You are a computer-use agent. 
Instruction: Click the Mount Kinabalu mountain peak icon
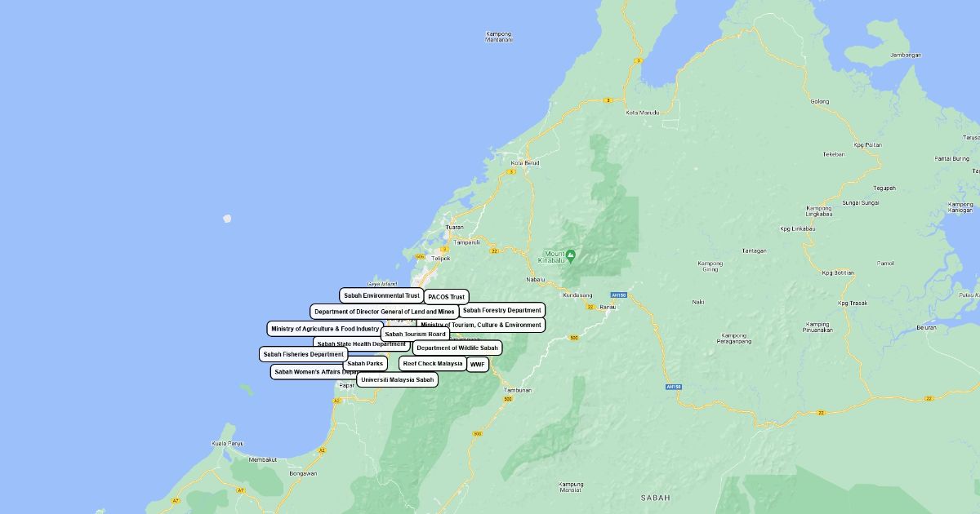tap(571, 255)
